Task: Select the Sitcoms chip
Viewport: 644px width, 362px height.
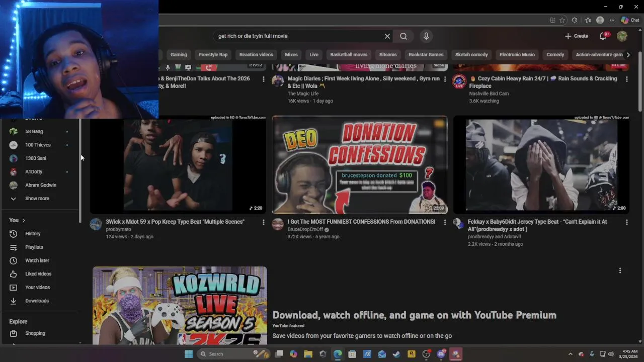Action: tap(388, 55)
